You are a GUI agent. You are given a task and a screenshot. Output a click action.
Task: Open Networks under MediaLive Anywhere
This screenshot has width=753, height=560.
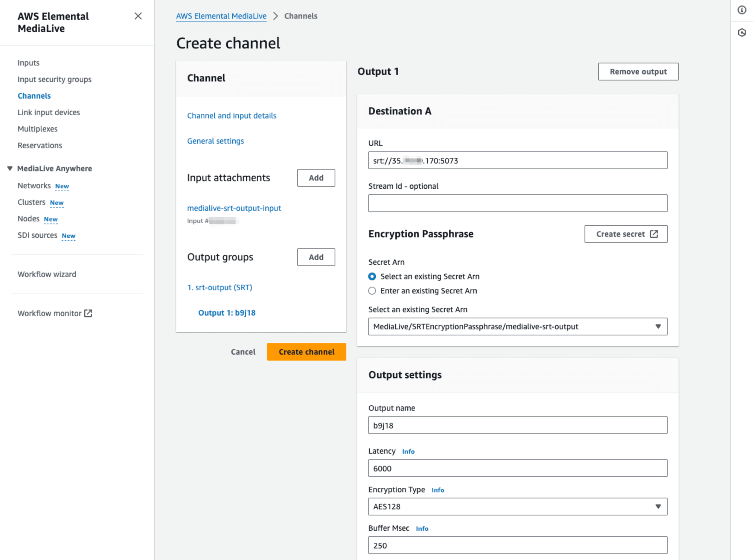coord(34,186)
